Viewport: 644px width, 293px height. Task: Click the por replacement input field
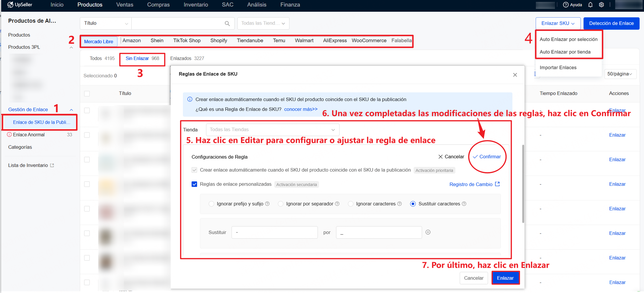pyautogui.click(x=379, y=232)
